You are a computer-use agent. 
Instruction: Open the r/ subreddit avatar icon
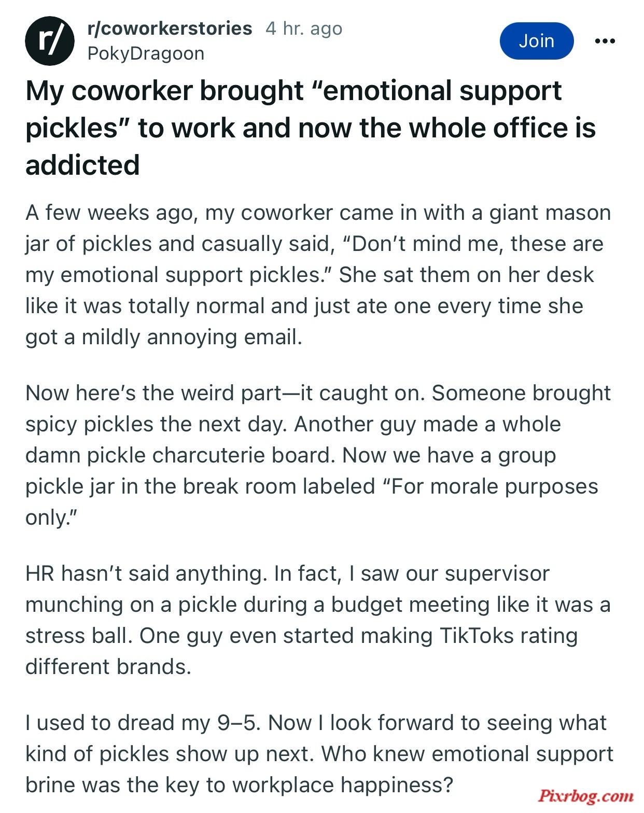click(x=50, y=41)
